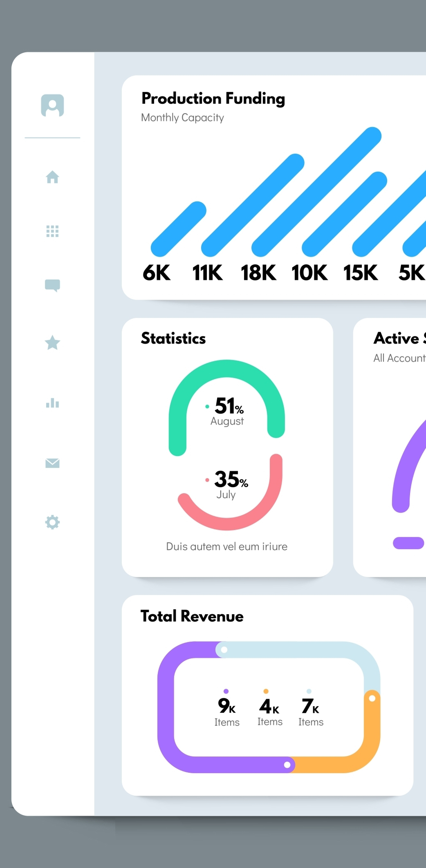Click the user profile avatar icon

52,105
